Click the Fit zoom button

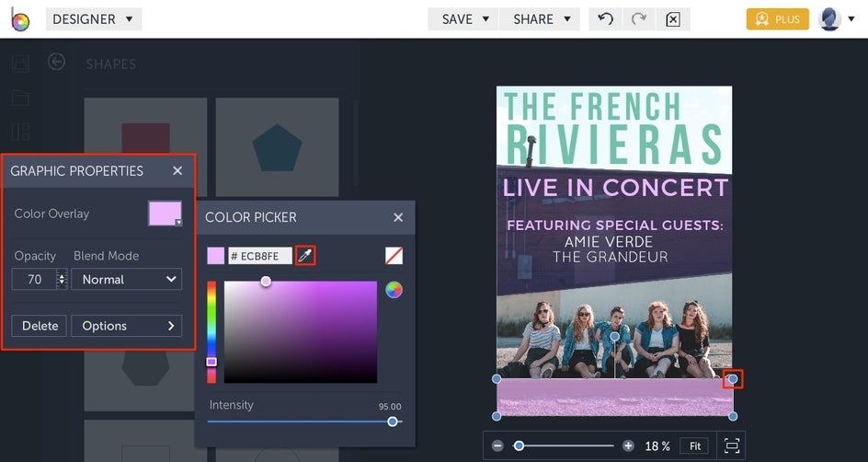click(695, 445)
